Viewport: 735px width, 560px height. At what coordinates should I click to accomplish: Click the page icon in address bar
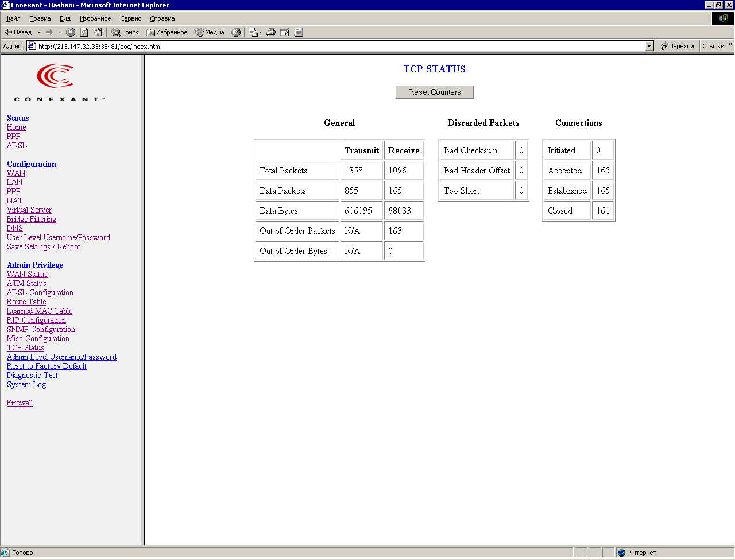click(x=32, y=46)
